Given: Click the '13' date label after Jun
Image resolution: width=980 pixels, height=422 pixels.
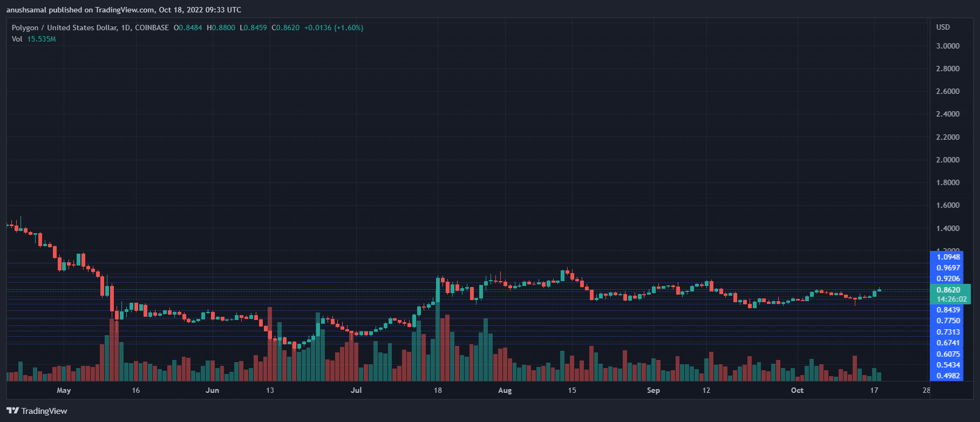Looking at the screenshot, I should tap(270, 390).
